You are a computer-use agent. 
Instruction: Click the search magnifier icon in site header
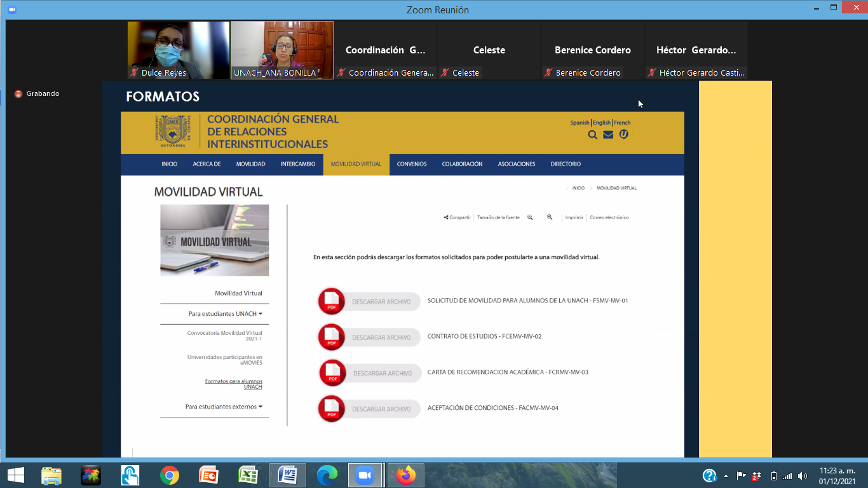(592, 134)
